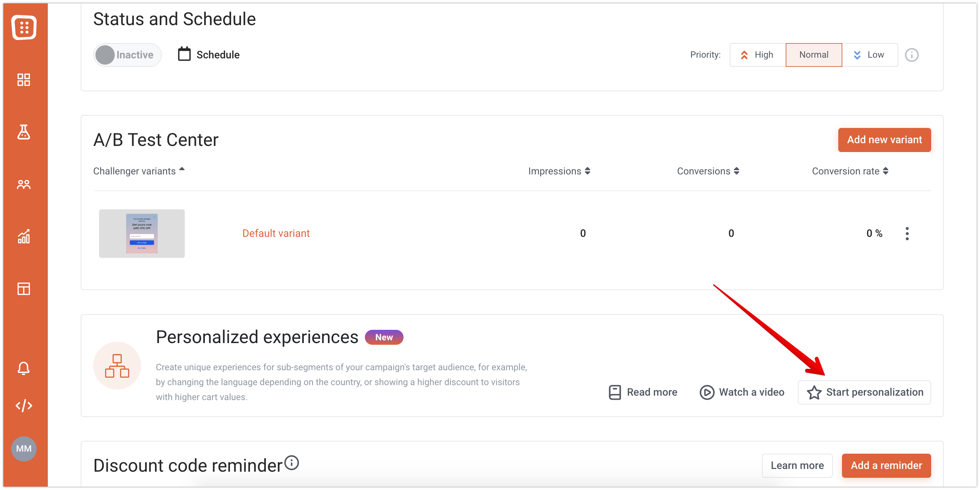Open the Default variant thumbnail preview

(142, 233)
